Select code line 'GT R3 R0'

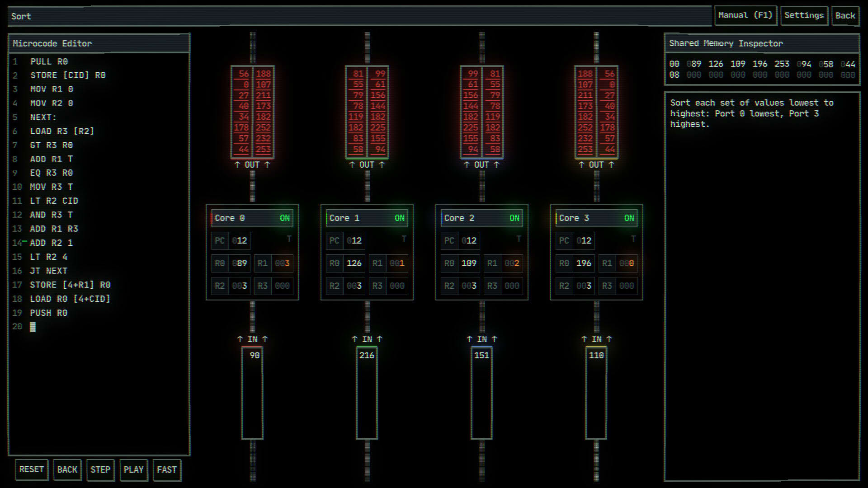(x=52, y=145)
